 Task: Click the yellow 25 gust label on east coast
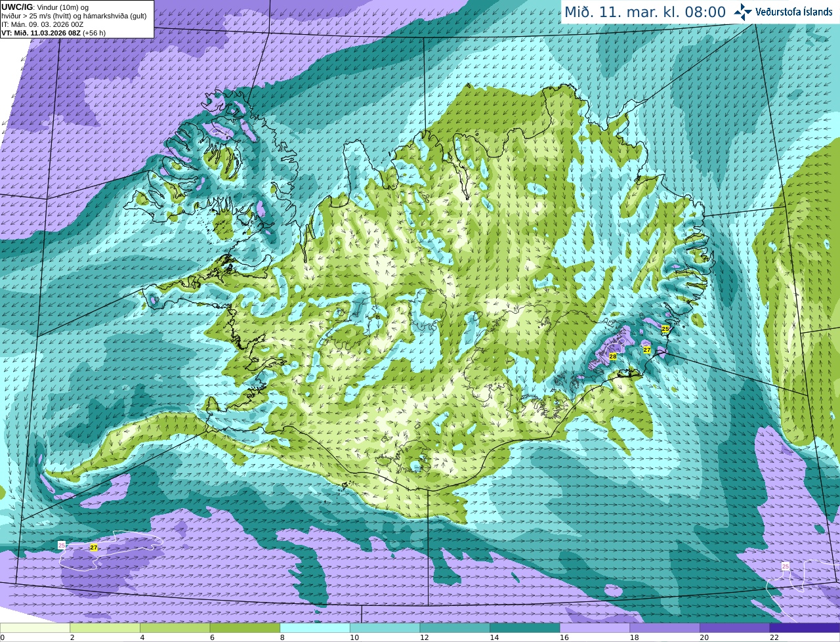coord(665,329)
